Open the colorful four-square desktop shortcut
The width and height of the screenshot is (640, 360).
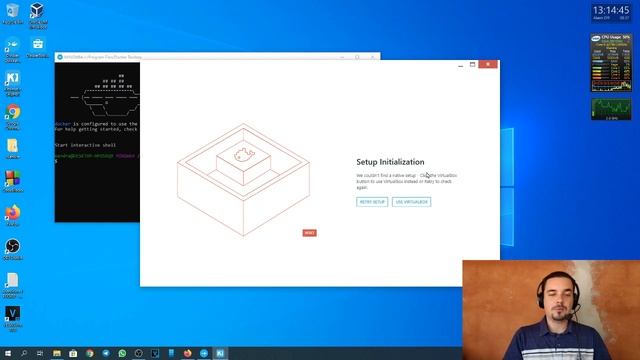(12, 182)
